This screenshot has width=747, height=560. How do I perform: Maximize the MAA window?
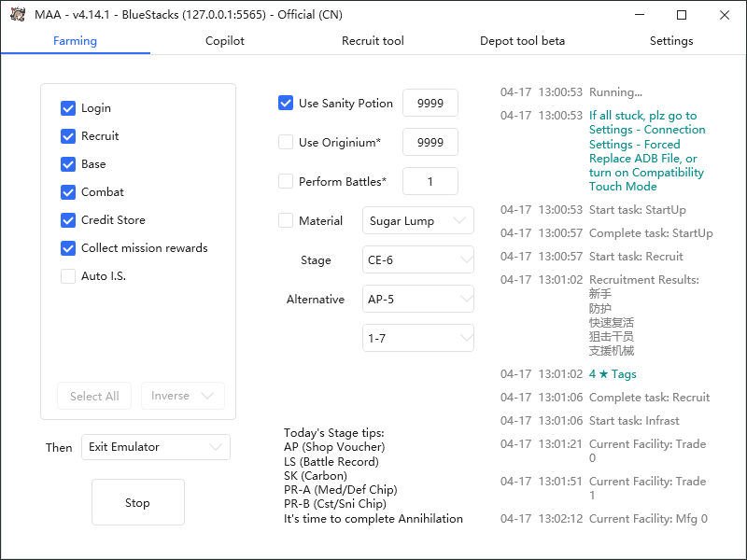682,15
